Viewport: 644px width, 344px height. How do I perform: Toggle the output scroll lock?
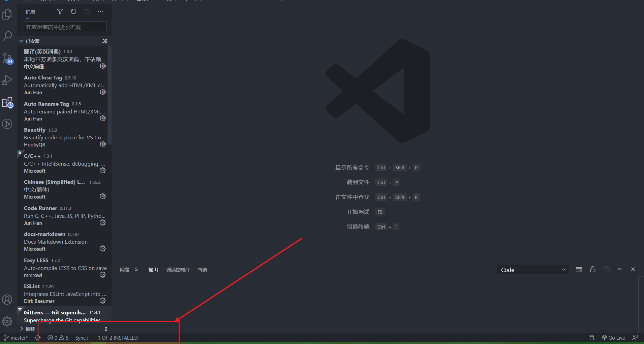pos(592,269)
